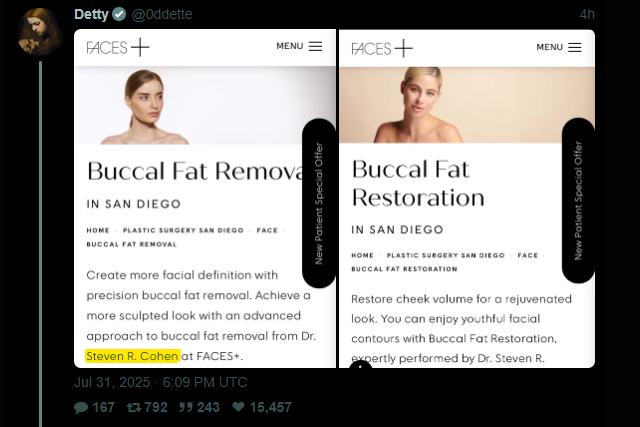Click PLASTIC SURGERY SAN DIEGO breadcrumb, left image
Viewport: 640px width, 427px height.
[x=183, y=230]
